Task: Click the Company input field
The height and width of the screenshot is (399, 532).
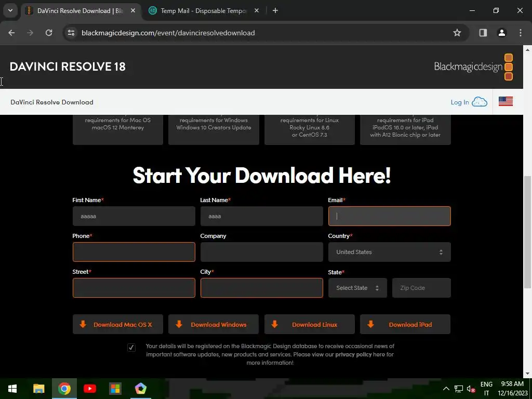Action: (x=262, y=252)
